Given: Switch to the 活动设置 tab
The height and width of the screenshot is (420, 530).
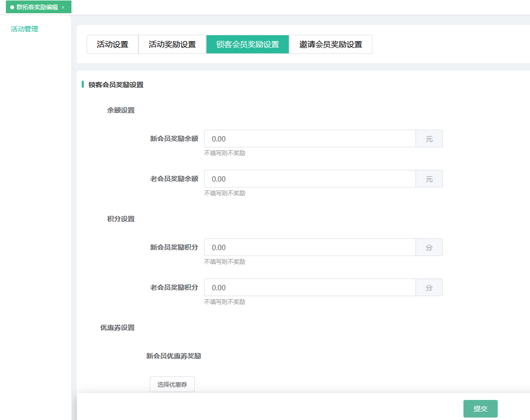Looking at the screenshot, I should pos(113,45).
